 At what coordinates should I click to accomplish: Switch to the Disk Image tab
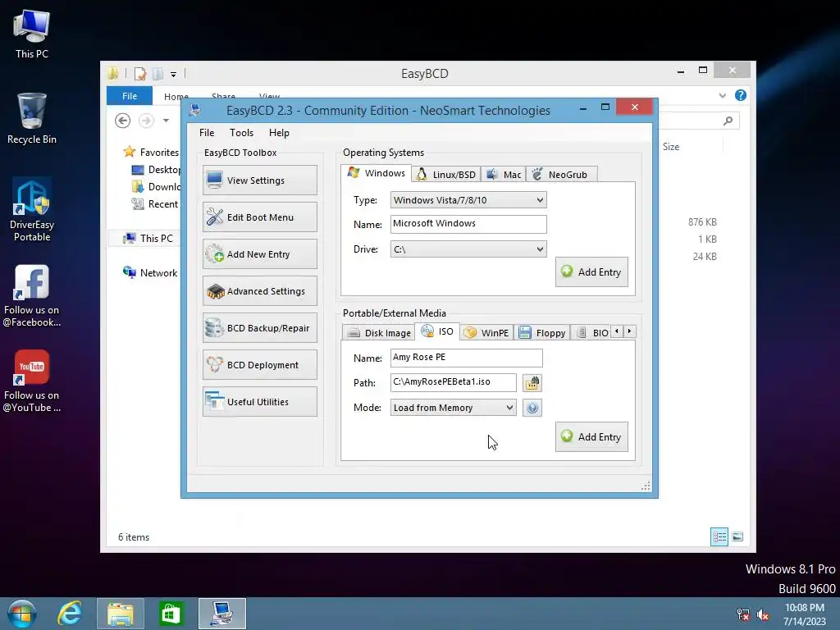[379, 333]
